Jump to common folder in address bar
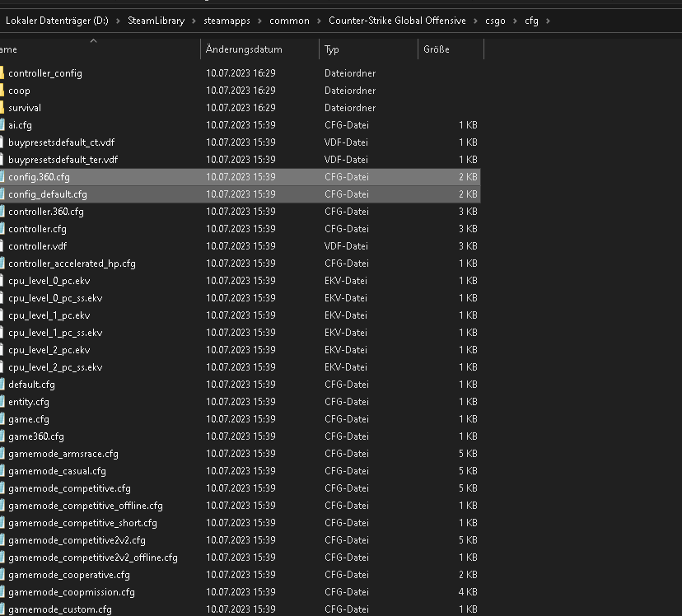 point(289,21)
